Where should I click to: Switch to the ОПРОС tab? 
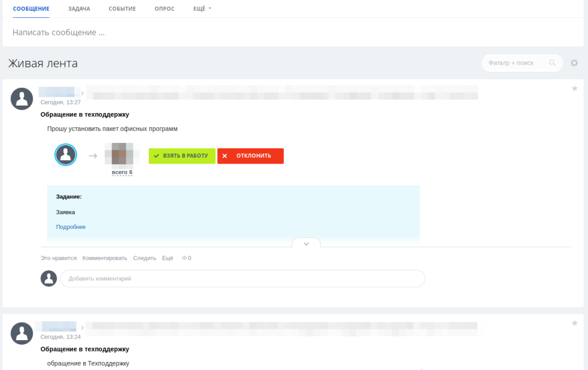165,9
